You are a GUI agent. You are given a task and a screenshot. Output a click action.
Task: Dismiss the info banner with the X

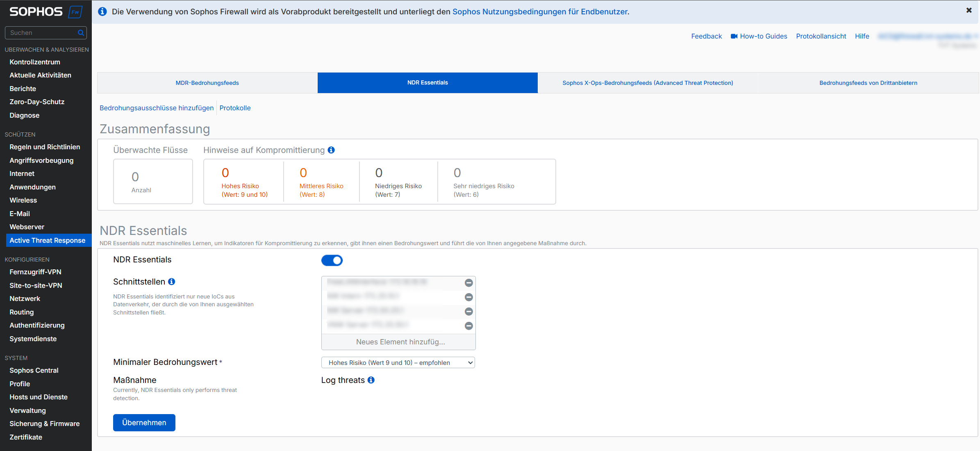pos(969,10)
